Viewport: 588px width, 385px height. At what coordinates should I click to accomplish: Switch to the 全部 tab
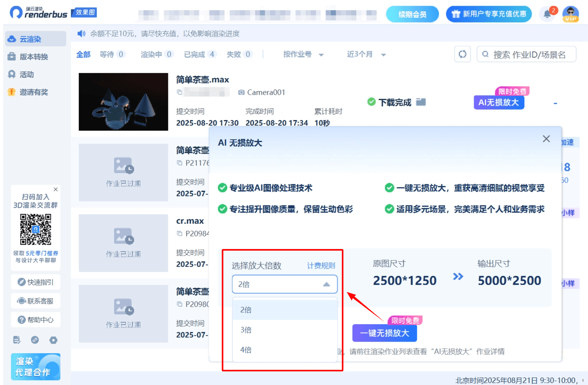coord(83,54)
